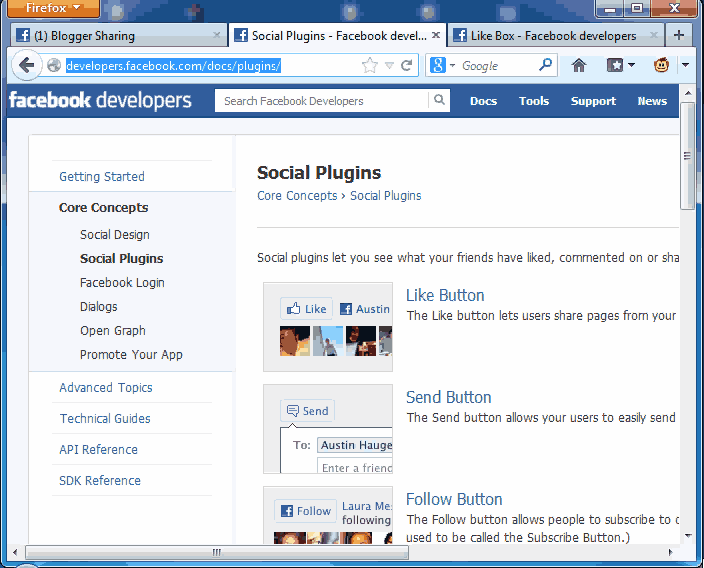
Task: Open Getting Started in the sidebar
Action: [x=102, y=176]
